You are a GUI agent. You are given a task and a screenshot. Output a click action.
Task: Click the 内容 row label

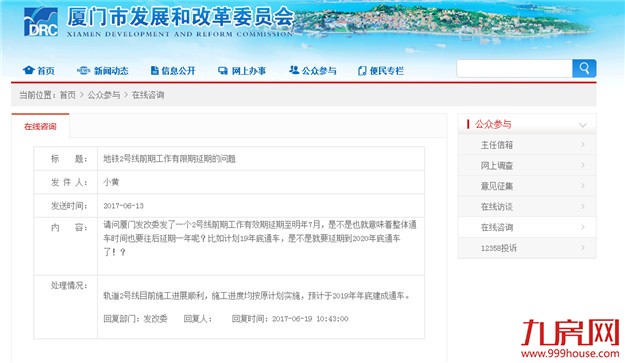(x=69, y=228)
